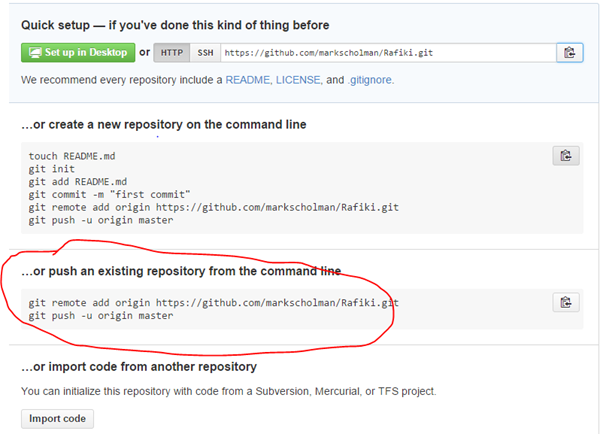Copy the push existing repository commands
The height and width of the screenshot is (434, 609).
566,302
